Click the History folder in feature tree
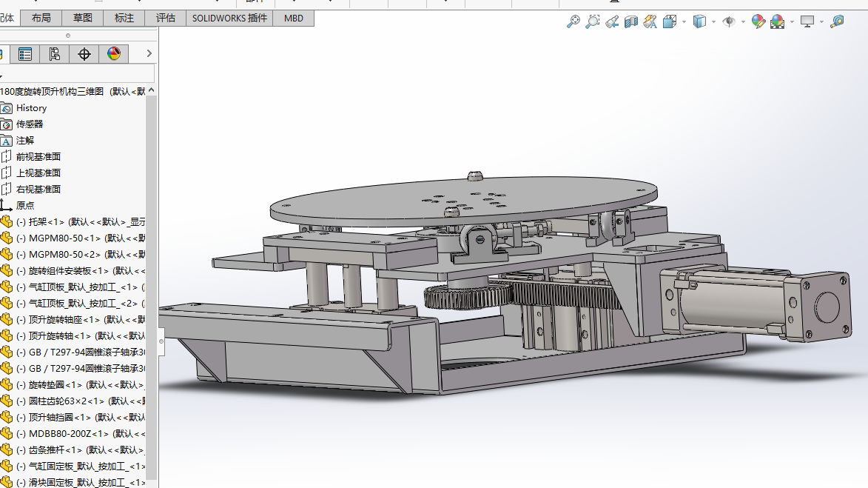Viewport: 868px width, 488px height. pyautogui.click(x=31, y=108)
